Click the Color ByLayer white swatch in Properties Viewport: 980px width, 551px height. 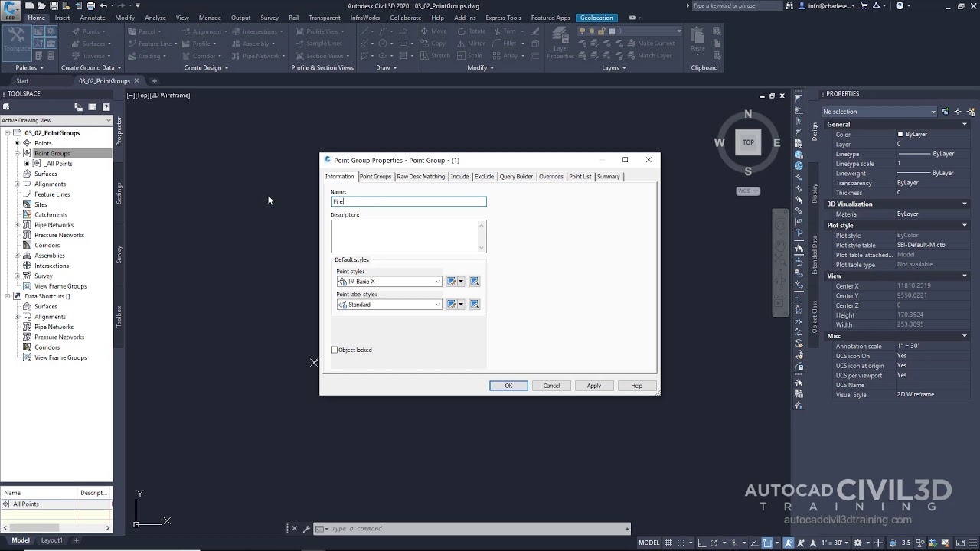[x=900, y=135]
